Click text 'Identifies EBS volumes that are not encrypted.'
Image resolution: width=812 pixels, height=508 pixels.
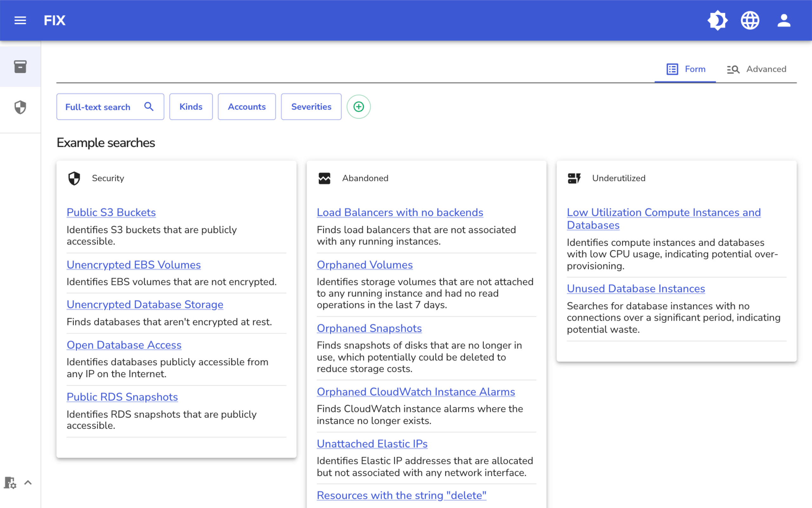pyautogui.click(x=172, y=282)
